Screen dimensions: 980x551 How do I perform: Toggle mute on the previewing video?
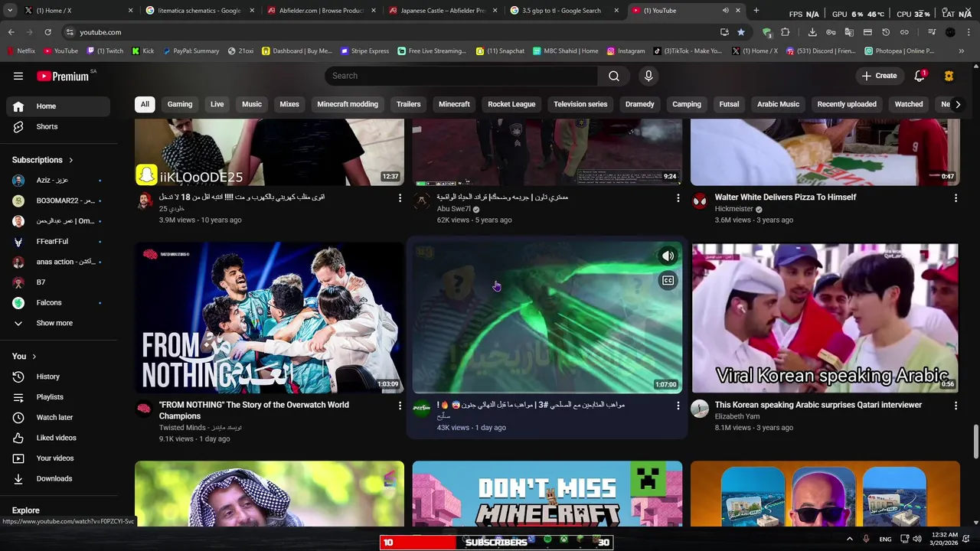pos(668,256)
